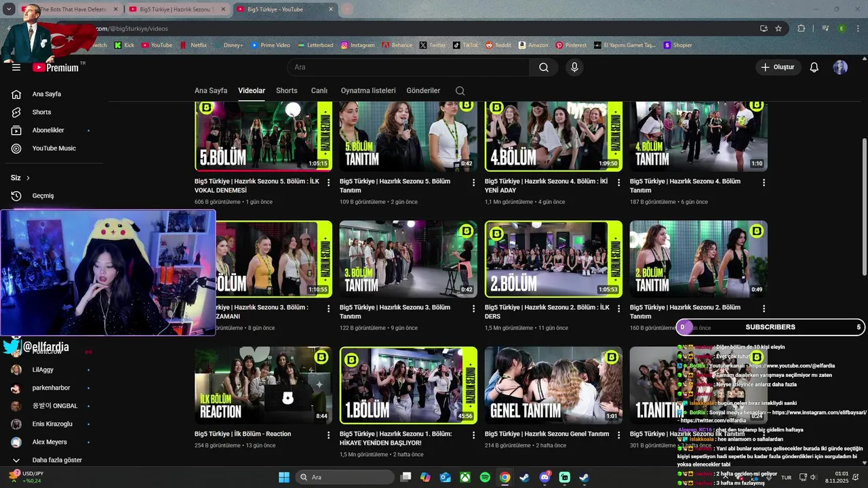Viewport: 868px width, 488px height.
Task: Open the 2.BÖLÜM 1:05:53 video thumbnail
Action: (553, 259)
